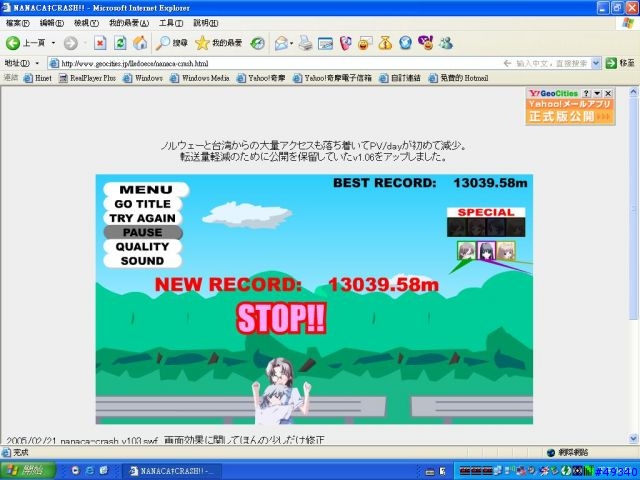The height and width of the screenshot is (480, 640).
Task: Click TRY AGAIN in game menu
Action: [x=142, y=218]
